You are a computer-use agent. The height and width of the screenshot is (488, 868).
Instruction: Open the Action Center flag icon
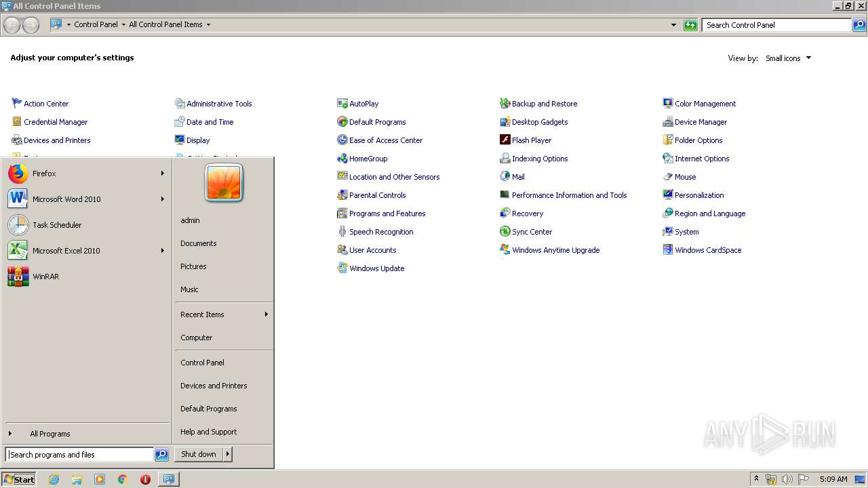coord(17,104)
